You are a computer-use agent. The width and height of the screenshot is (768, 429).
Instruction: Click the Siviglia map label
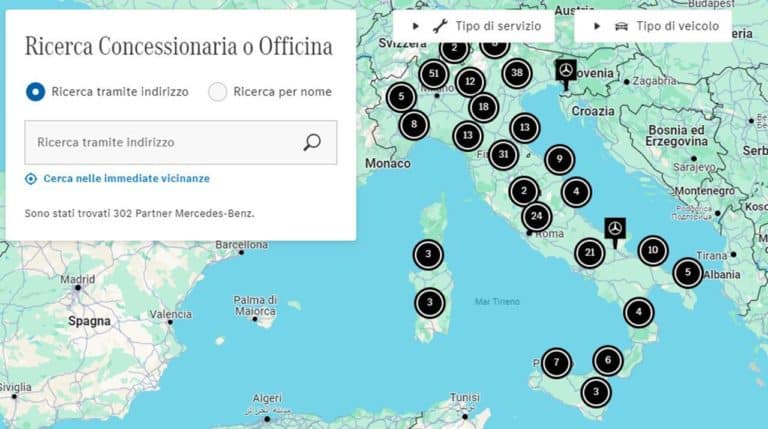point(16,387)
